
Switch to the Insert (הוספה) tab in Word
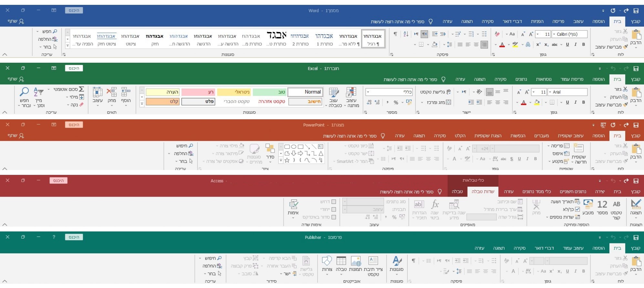point(598,21)
